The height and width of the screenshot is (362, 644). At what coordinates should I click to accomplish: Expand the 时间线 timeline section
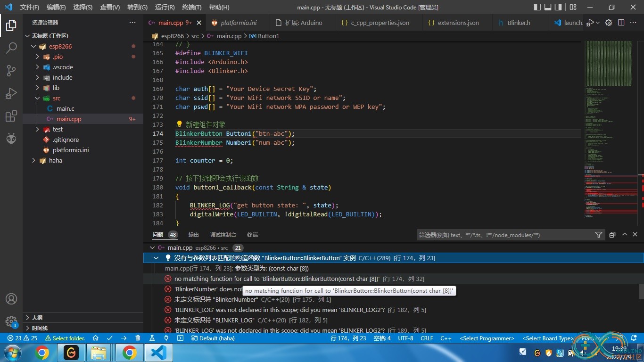pyautogui.click(x=83, y=328)
